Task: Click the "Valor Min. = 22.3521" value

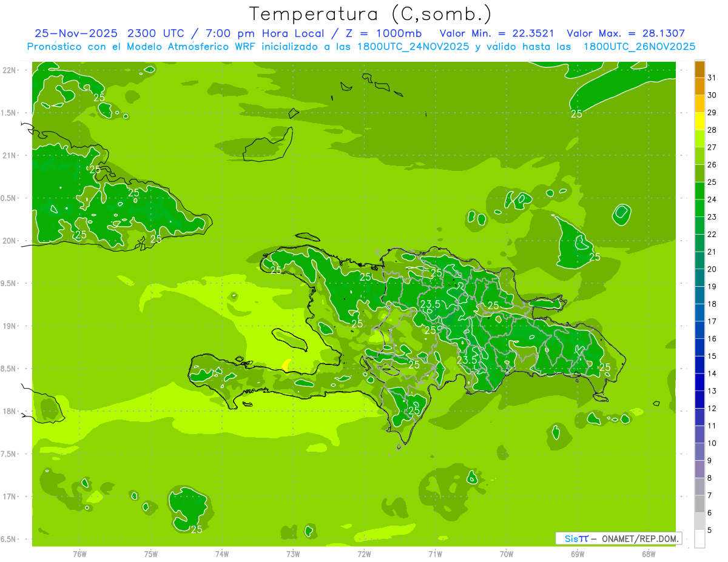Action: click(497, 33)
